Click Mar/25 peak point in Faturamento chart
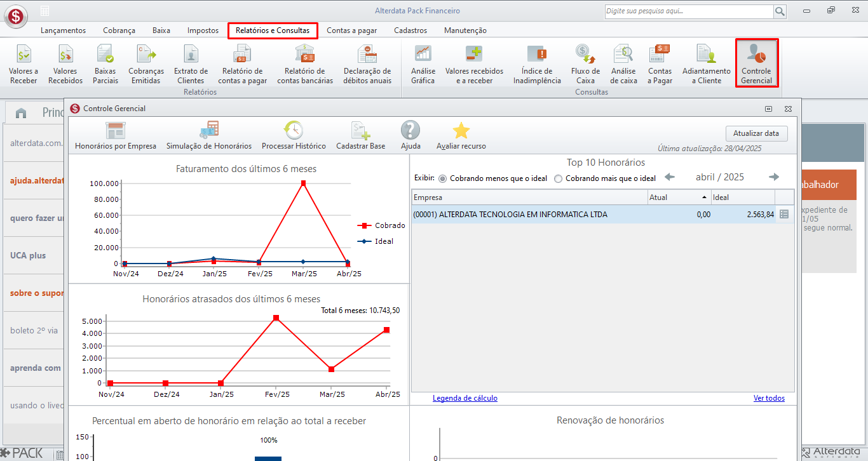The image size is (868, 461). coord(304,183)
